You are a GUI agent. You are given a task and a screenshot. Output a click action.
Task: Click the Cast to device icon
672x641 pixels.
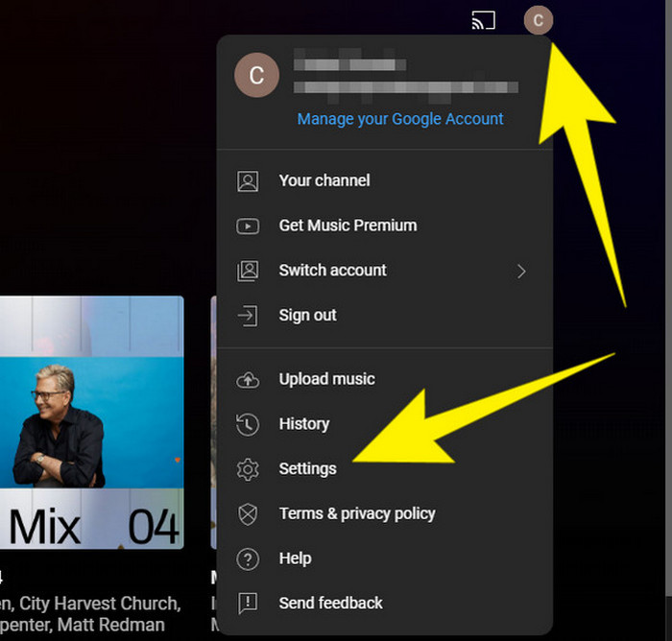coord(484,20)
